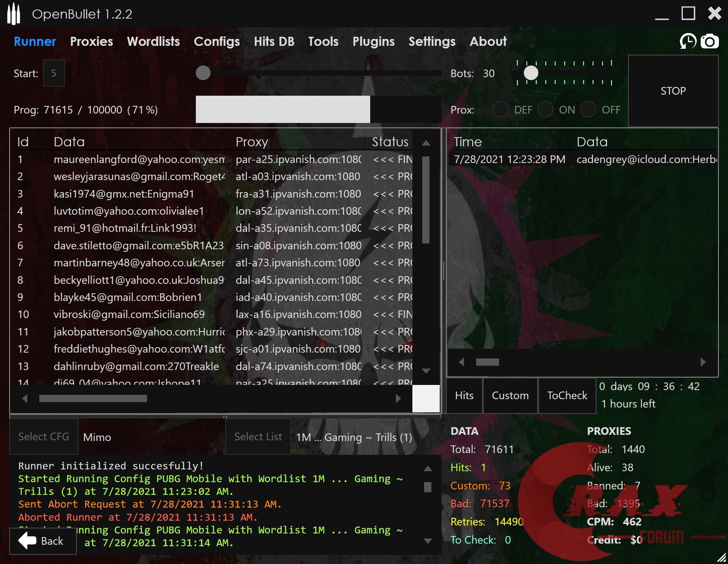
Task: Click the hits panel right scroll arrow
Action: click(703, 362)
